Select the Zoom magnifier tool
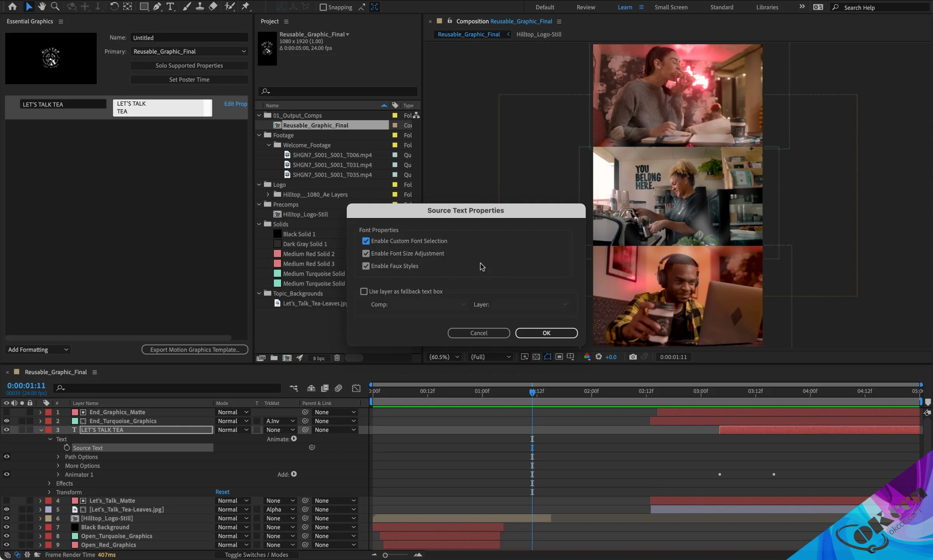This screenshot has height=560, width=933. pyautogui.click(x=55, y=7)
